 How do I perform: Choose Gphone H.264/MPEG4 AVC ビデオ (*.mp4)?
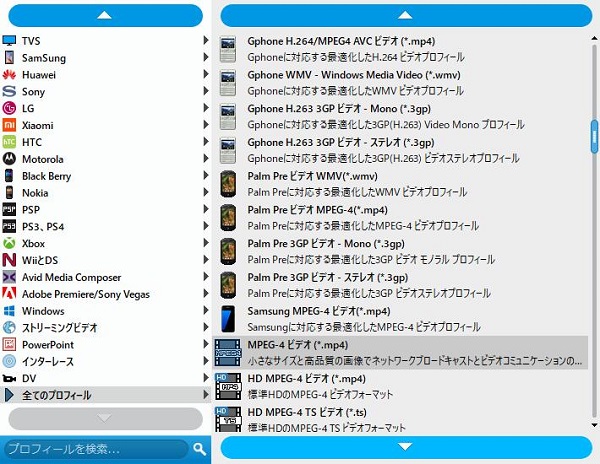click(401, 49)
